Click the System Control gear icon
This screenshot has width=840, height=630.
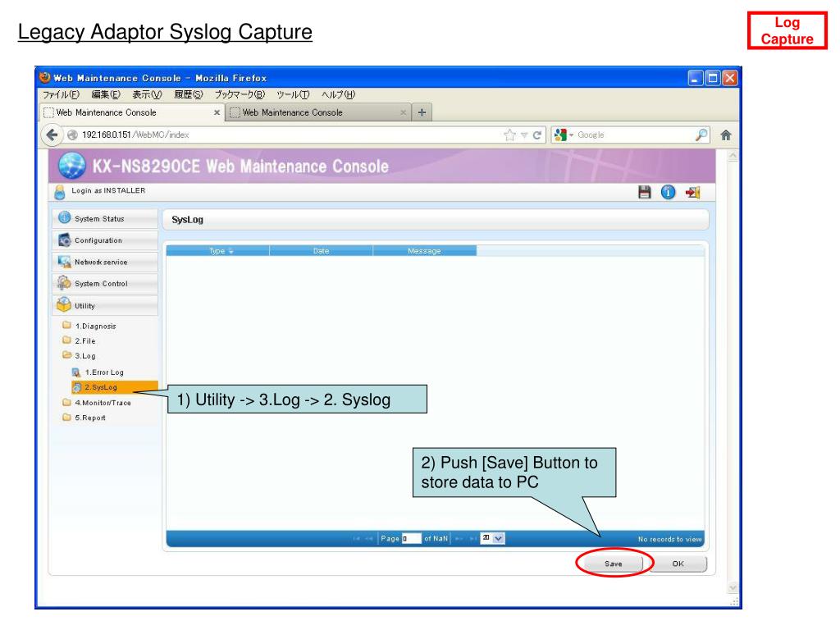click(x=64, y=282)
